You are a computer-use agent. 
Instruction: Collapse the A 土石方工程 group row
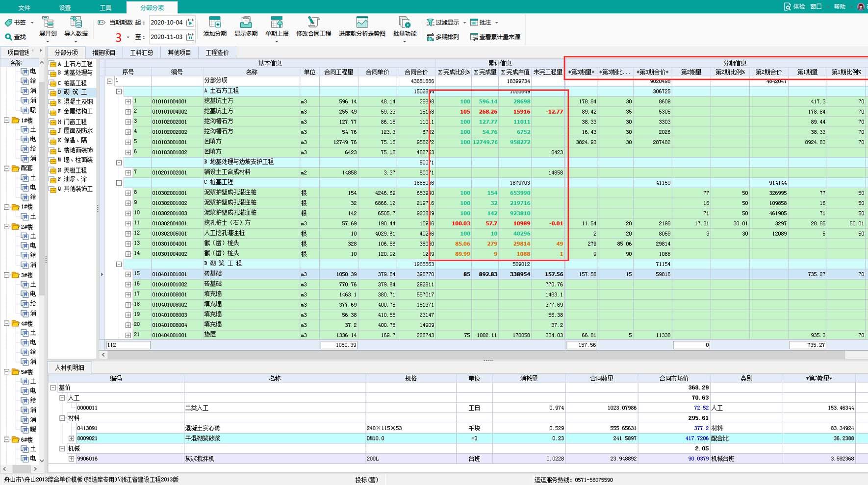tap(119, 91)
